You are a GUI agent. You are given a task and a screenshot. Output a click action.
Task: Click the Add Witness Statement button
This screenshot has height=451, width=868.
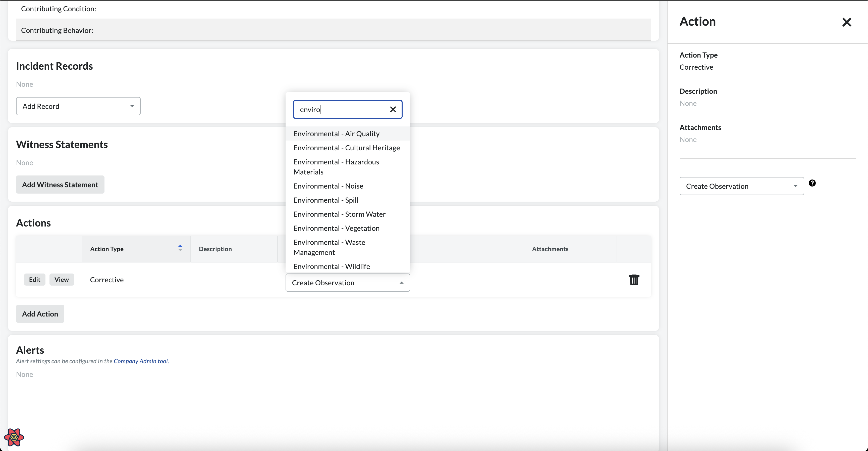[60, 185]
